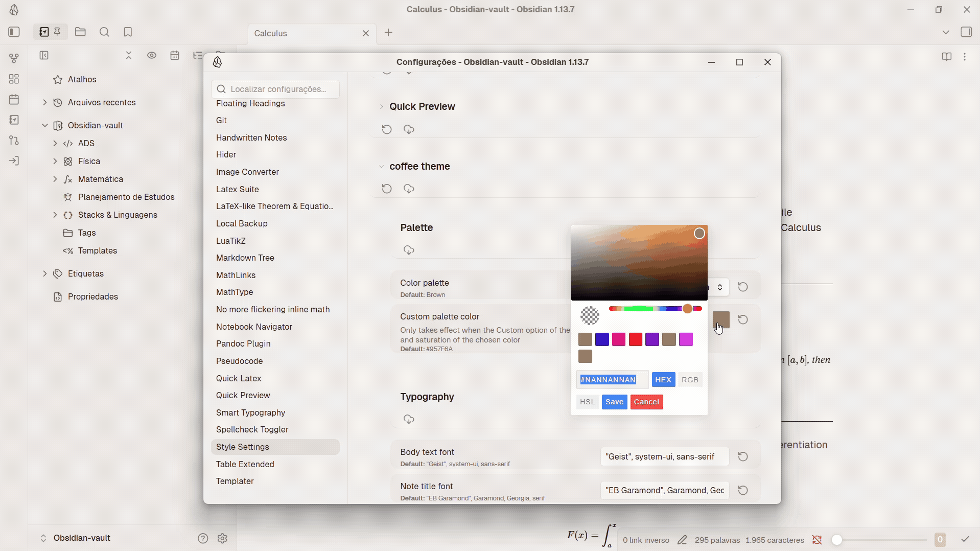980x551 pixels.
Task: Pick the blue preset color swatch
Action: pyautogui.click(x=602, y=339)
